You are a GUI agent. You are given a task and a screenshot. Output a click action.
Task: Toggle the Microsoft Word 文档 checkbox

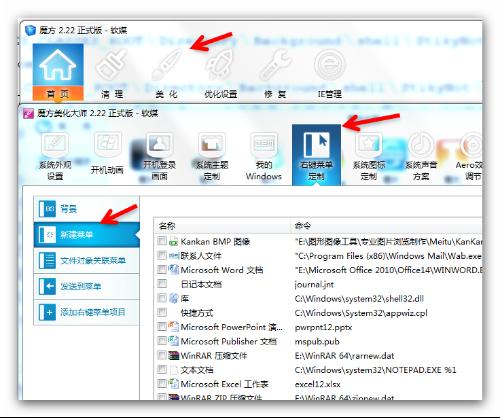(x=162, y=269)
